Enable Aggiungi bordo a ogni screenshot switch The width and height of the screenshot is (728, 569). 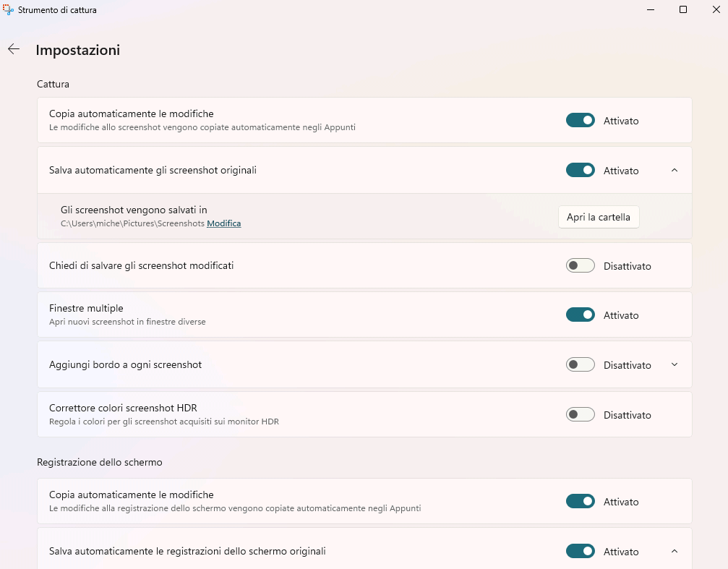[580, 365]
